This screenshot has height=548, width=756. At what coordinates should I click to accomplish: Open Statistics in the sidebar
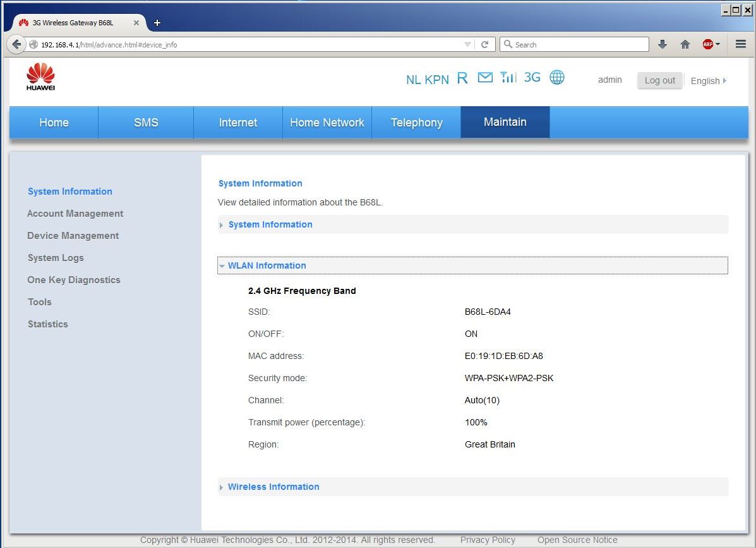tap(48, 324)
